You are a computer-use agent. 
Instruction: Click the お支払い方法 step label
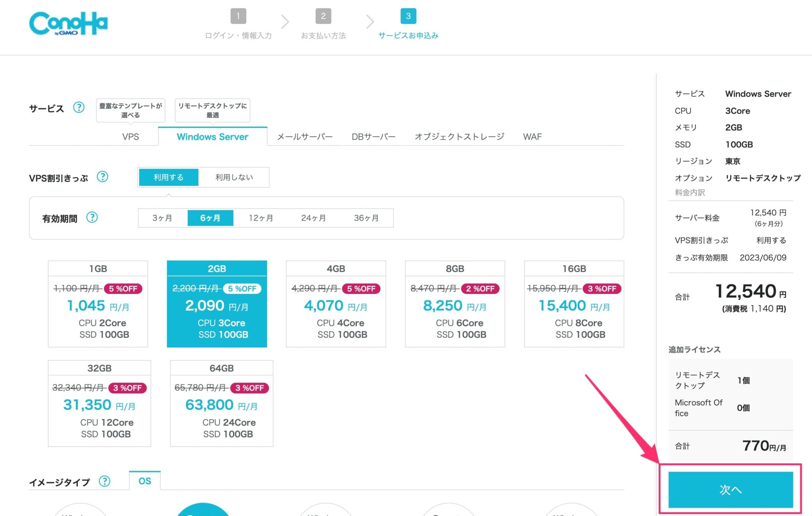[323, 35]
